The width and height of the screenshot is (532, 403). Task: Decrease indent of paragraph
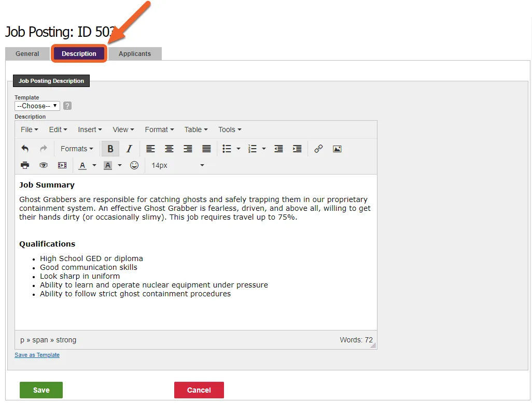coord(278,149)
